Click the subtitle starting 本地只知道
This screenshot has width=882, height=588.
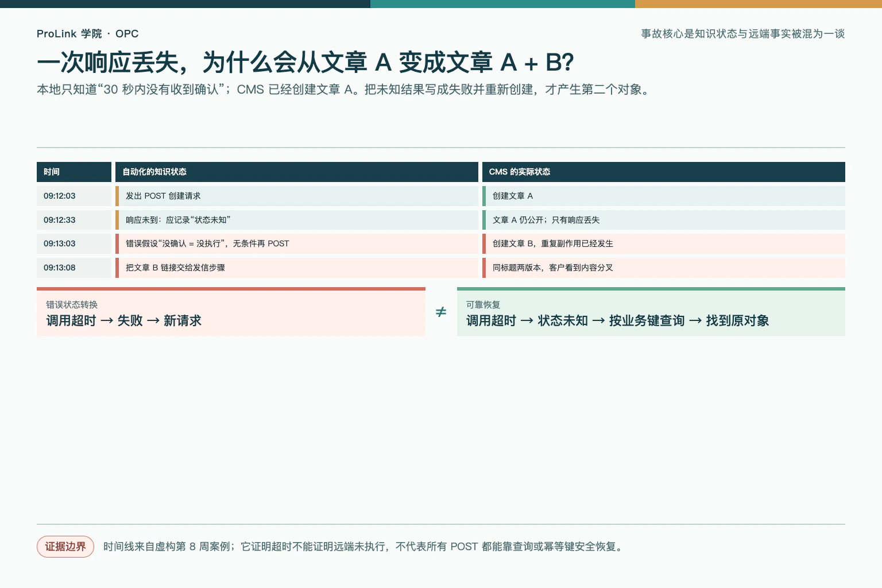(345, 90)
